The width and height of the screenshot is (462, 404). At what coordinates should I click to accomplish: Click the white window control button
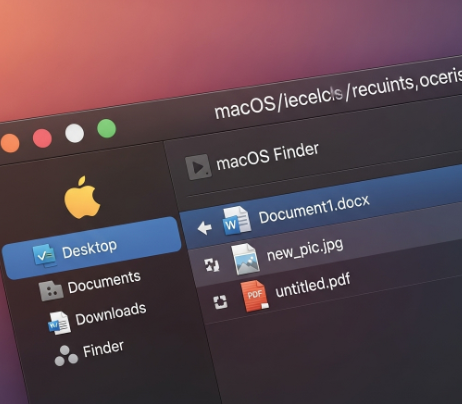[74, 133]
